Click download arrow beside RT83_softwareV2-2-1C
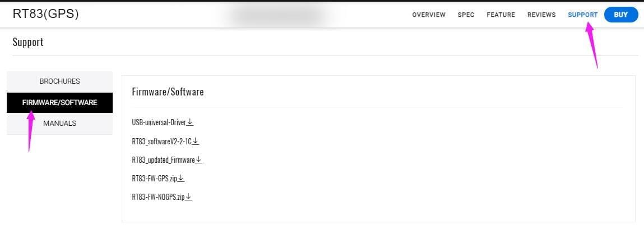The width and height of the screenshot is (644, 242). click(x=196, y=141)
